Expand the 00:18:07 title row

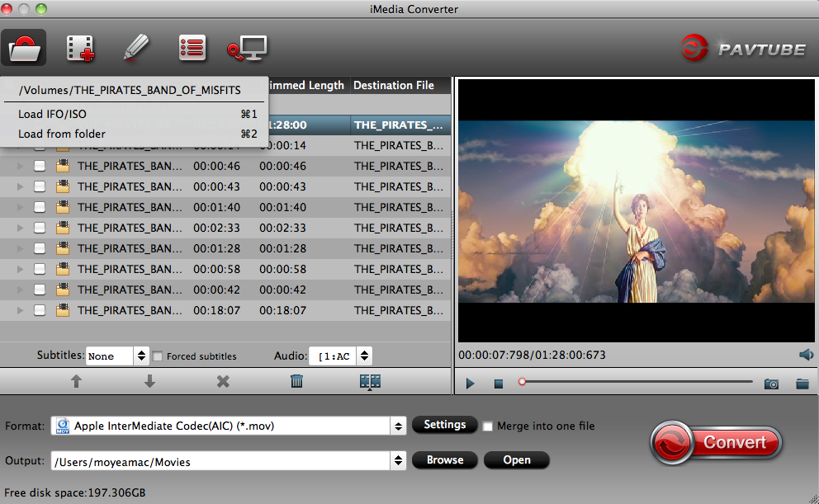point(20,310)
